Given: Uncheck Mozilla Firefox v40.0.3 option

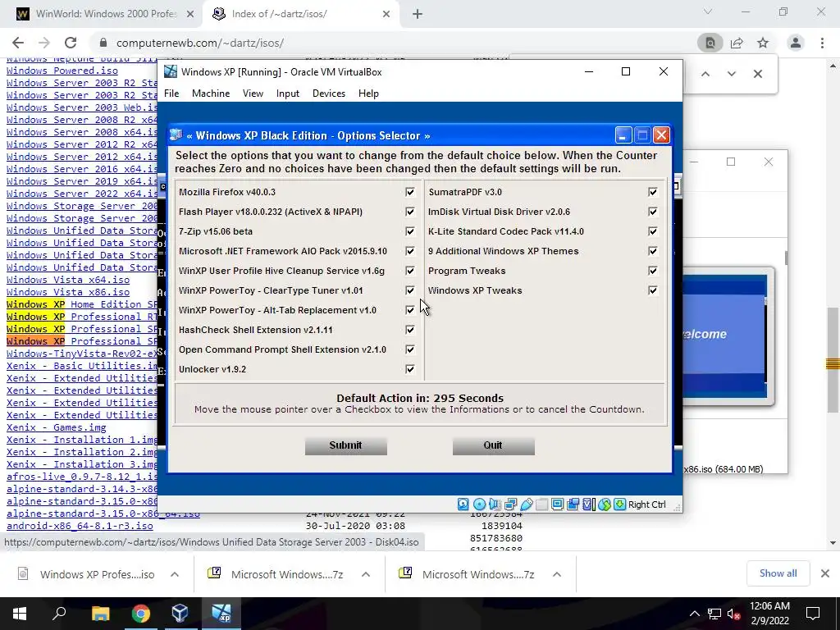Looking at the screenshot, I should click(410, 192).
